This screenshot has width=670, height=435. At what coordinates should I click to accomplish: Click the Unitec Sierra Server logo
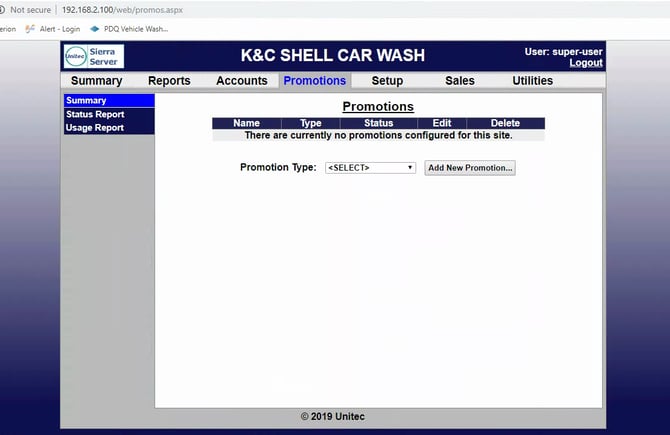point(92,56)
